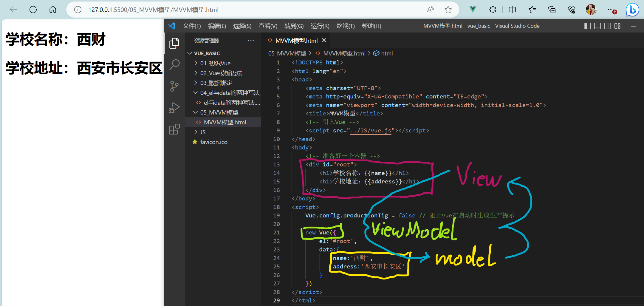The width and height of the screenshot is (644, 306).
Task: Select MVVM模型.html in explorer tree
Action: 225,122
